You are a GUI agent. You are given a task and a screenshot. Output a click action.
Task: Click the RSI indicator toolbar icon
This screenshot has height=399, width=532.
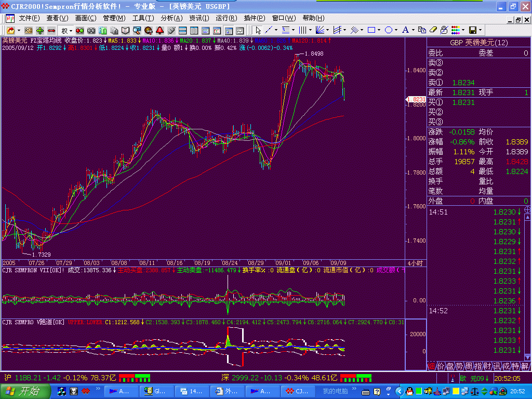(x=29, y=31)
